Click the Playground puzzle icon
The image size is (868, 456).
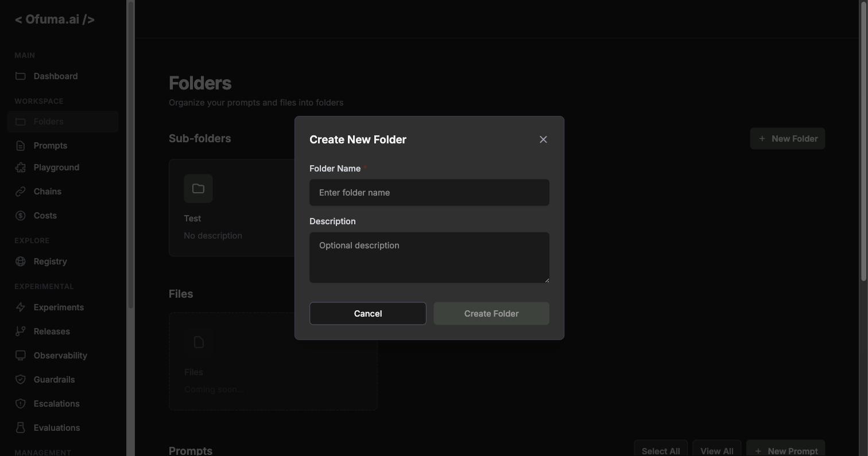click(21, 167)
